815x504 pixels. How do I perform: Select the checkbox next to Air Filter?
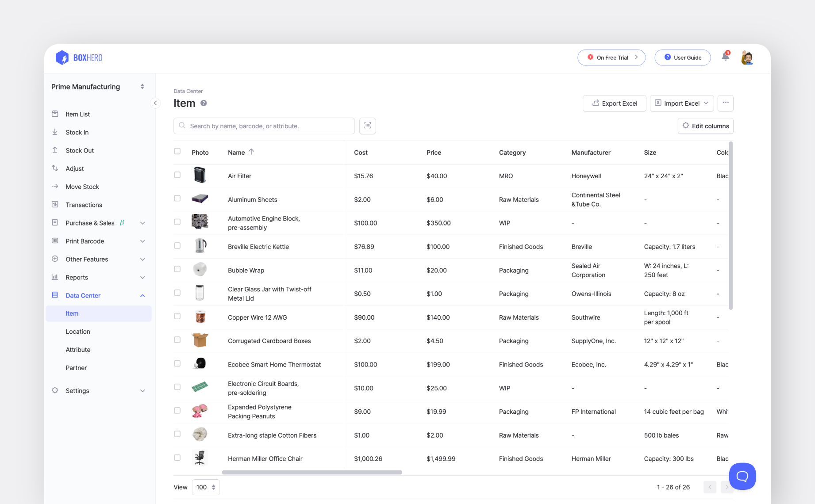pos(177,175)
